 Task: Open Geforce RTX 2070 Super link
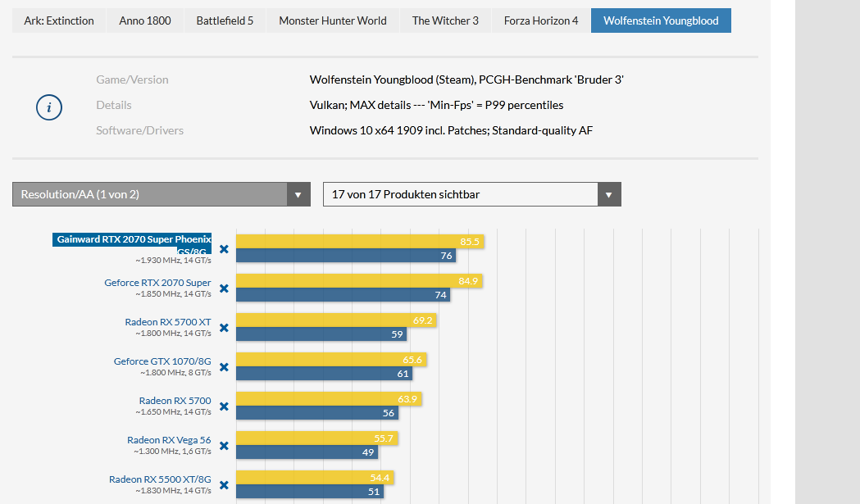157,283
